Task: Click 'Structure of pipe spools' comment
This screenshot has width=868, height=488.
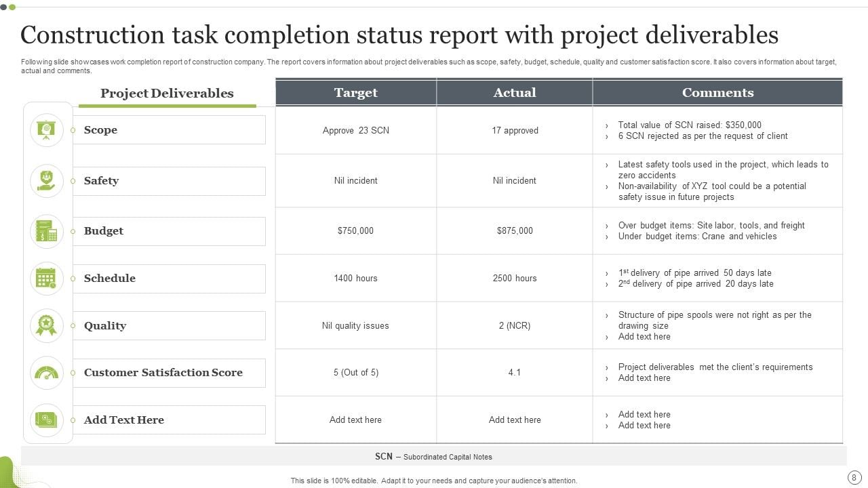Action: click(x=715, y=320)
